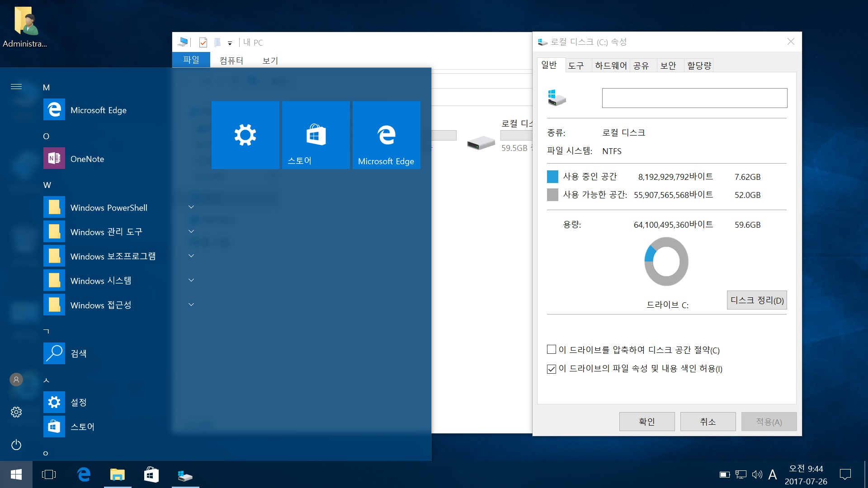
Task: Toggle allow file indexing checkbox
Action: tap(552, 369)
